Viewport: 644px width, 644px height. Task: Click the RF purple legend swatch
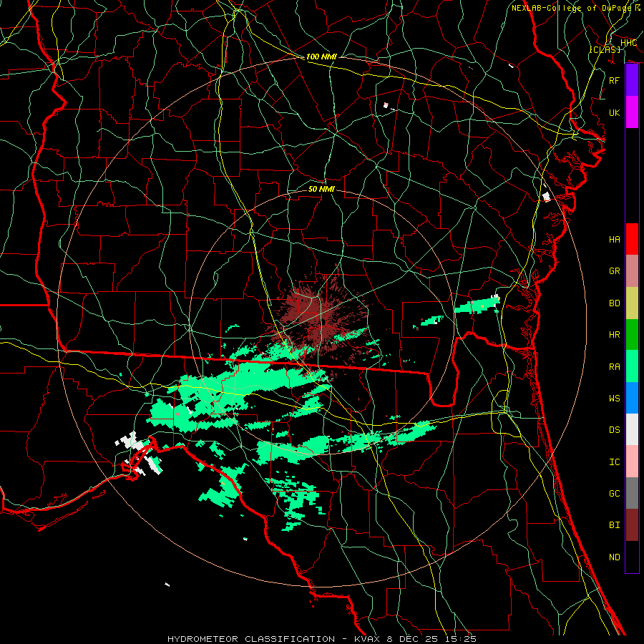click(632, 80)
